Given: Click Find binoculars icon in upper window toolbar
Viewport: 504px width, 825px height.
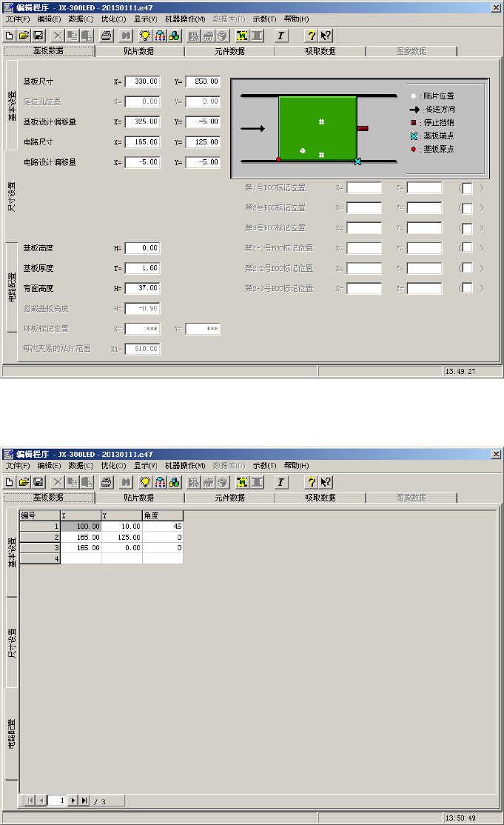Looking at the screenshot, I should pyautogui.click(x=126, y=36).
